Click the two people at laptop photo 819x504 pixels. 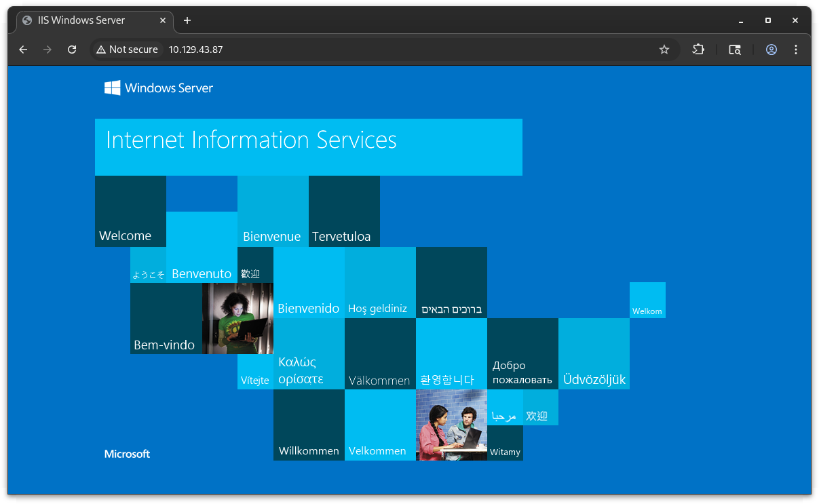[x=451, y=425]
